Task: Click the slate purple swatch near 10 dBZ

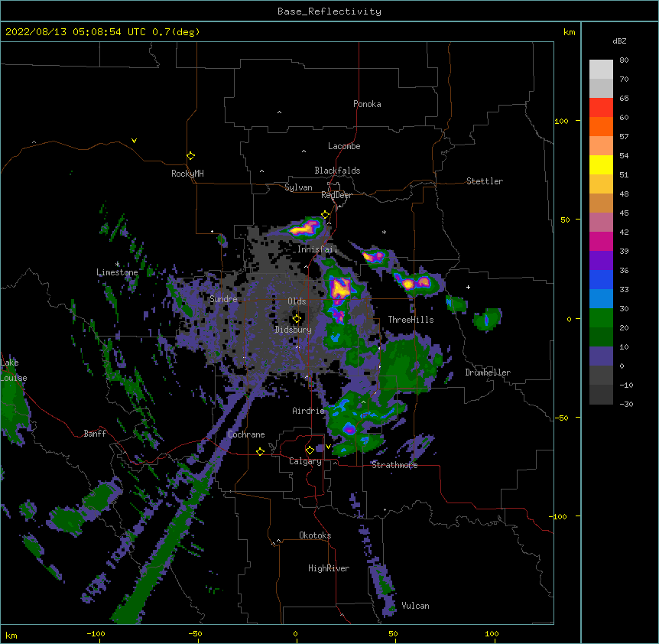Action: [601, 356]
